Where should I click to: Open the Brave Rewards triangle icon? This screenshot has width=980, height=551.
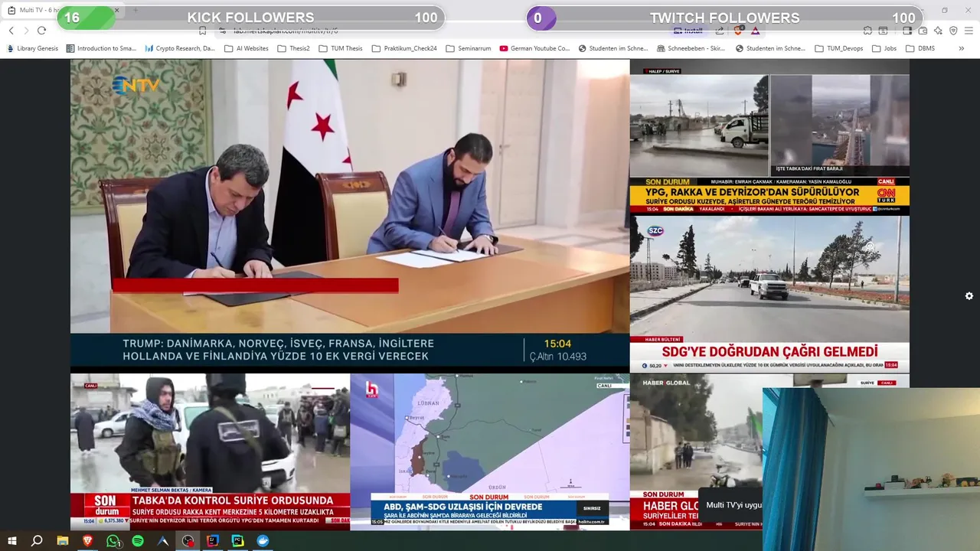coord(756,31)
